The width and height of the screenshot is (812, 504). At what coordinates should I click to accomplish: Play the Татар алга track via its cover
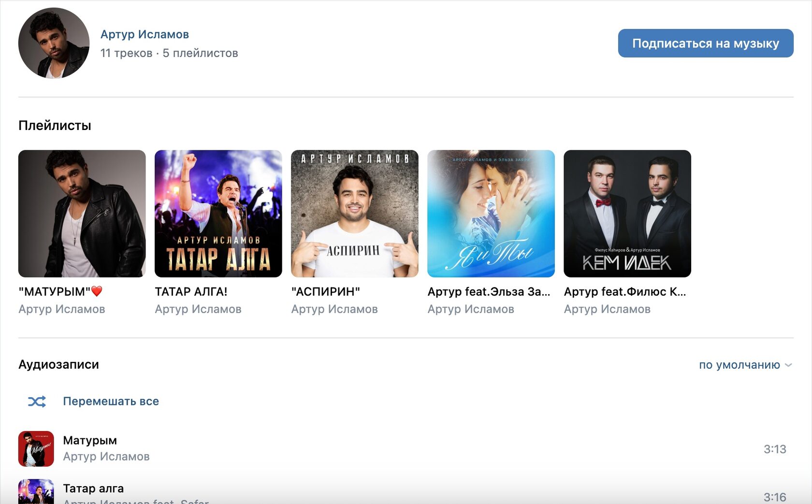(36, 491)
